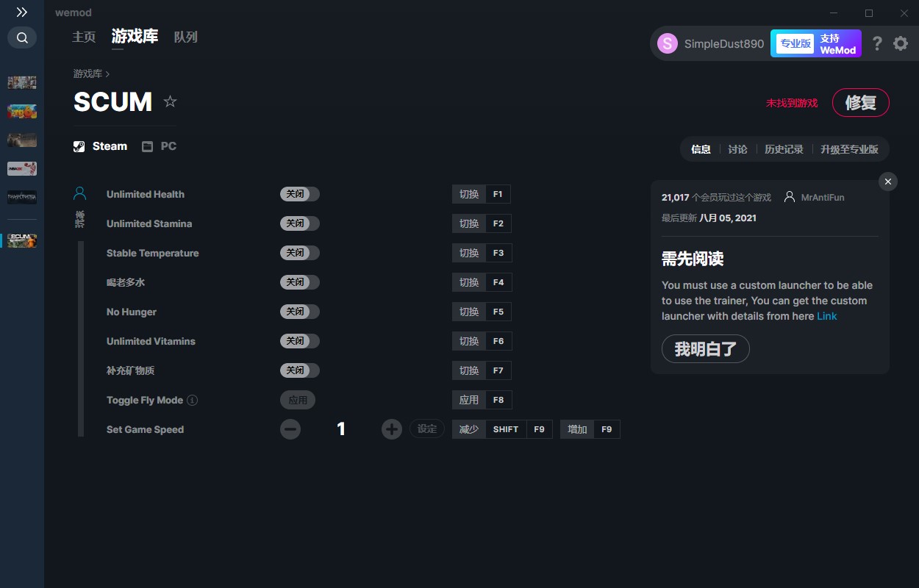Open the help question mark icon
Screen dimensions: 919x588
(877, 43)
